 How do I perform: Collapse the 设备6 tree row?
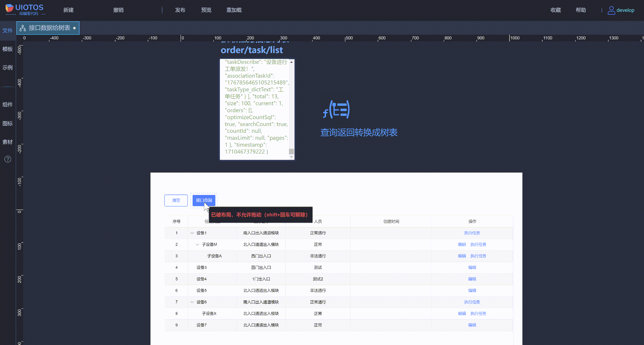pyautogui.click(x=192, y=302)
